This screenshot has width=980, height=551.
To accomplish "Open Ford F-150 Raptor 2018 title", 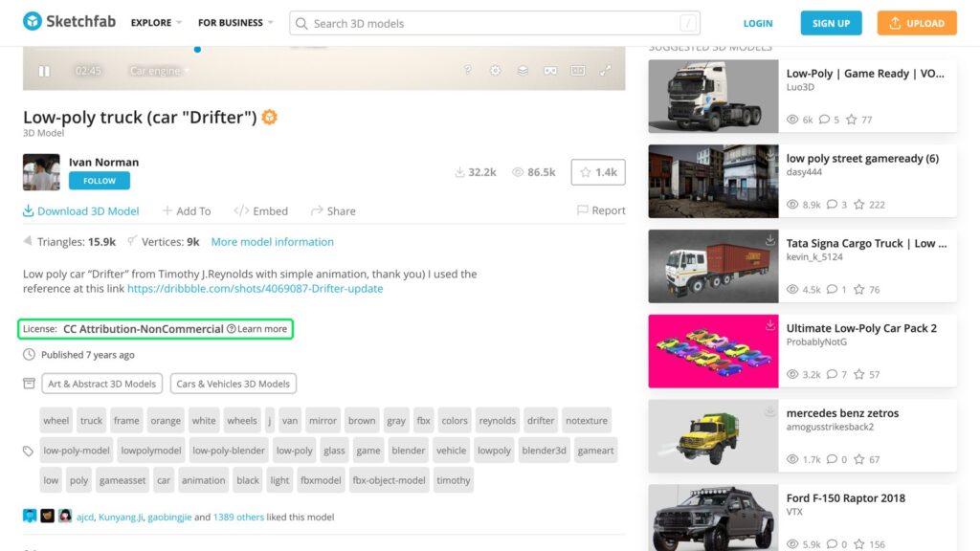I will pyautogui.click(x=846, y=498).
